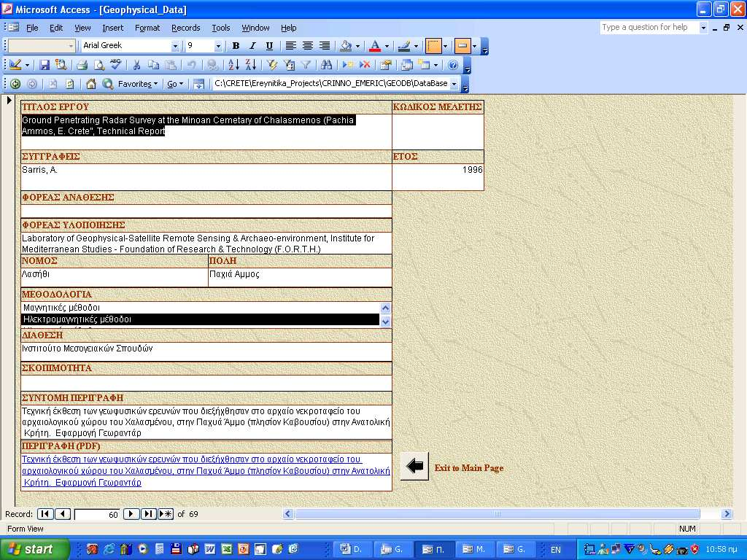Go back on the Web toolbar
Image resolution: width=747 pixels, height=560 pixels.
click(x=15, y=84)
